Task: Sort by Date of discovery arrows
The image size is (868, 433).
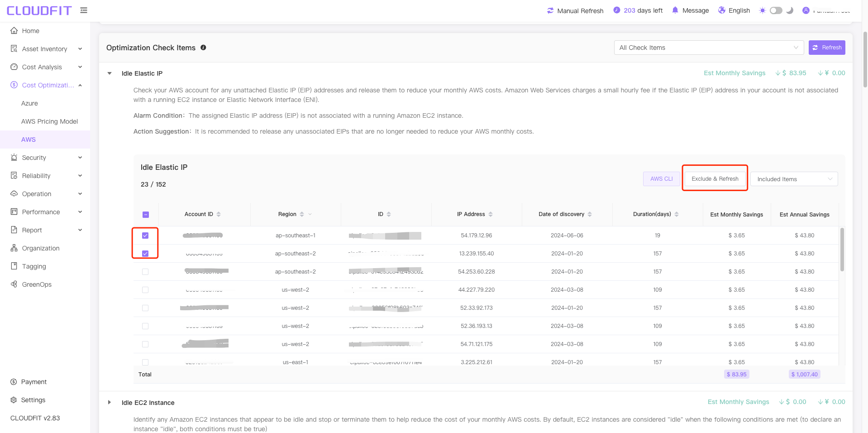Action: pos(590,214)
